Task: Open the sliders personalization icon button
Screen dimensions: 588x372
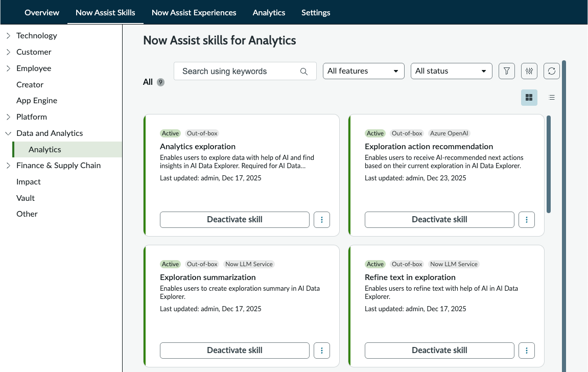Action: pyautogui.click(x=529, y=71)
